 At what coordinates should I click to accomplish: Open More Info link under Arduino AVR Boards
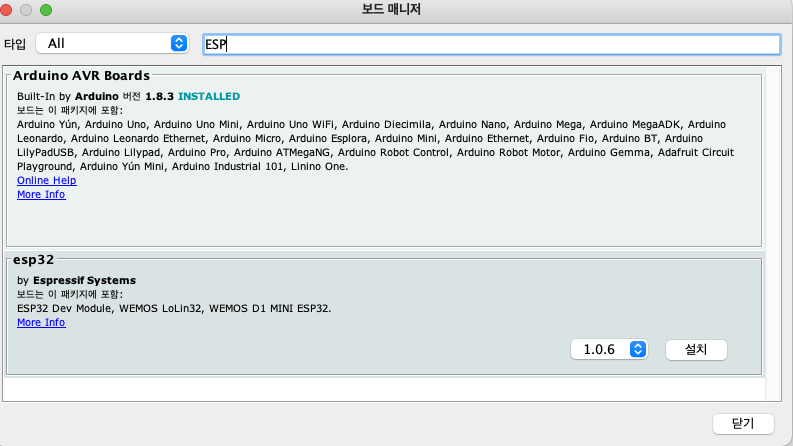(x=41, y=195)
